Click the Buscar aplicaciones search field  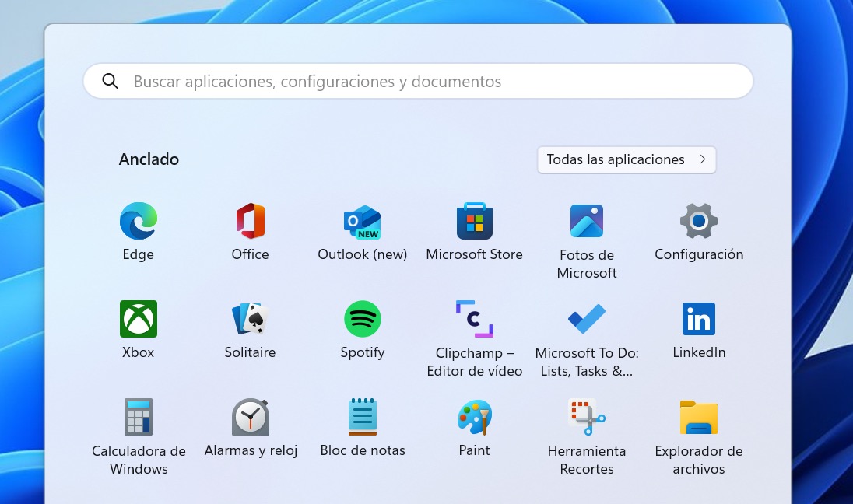(418, 81)
